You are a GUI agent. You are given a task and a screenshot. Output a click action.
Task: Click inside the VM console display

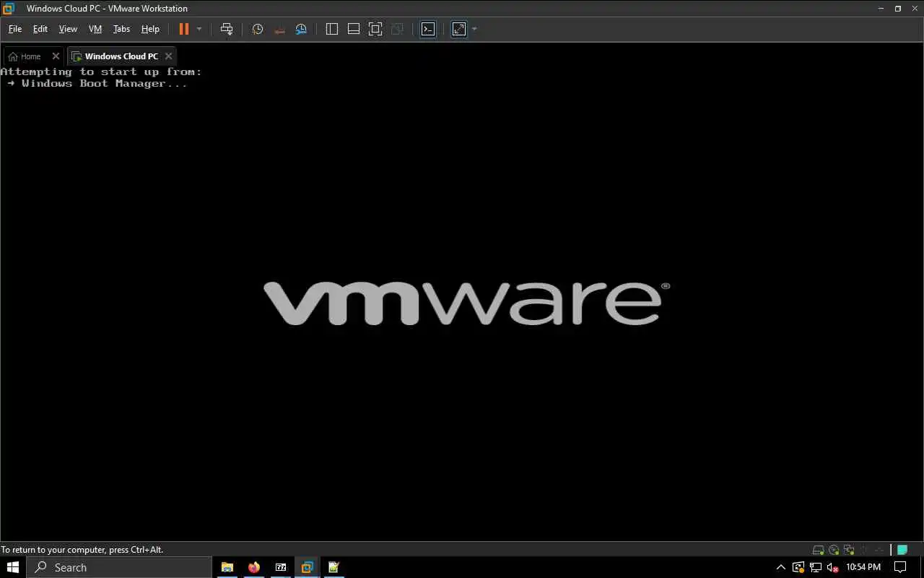click(462, 303)
